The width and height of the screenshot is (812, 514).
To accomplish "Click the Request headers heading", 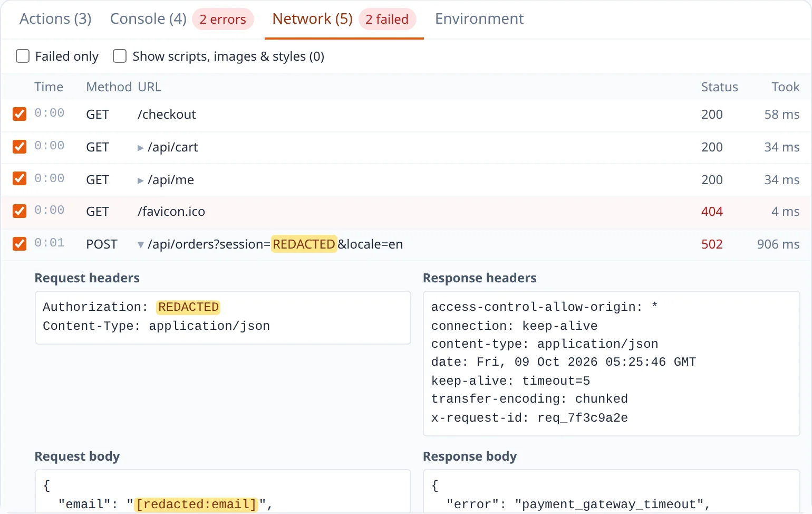I will point(87,278).
